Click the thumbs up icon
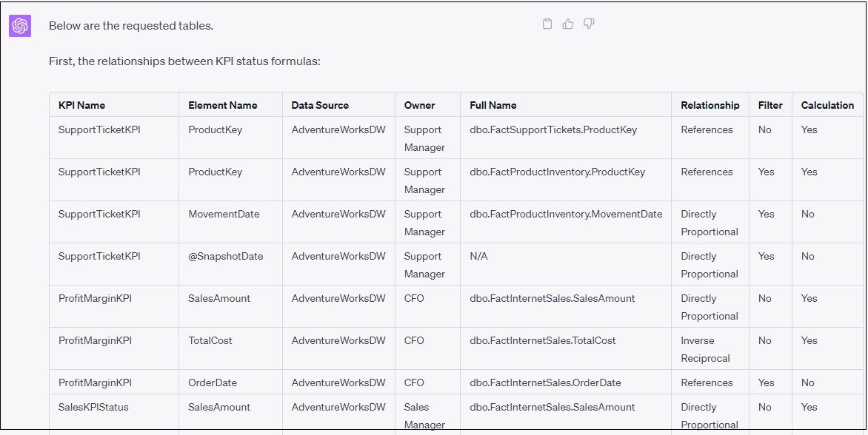This screenshot has height=435, width=868. pos(568,24)
